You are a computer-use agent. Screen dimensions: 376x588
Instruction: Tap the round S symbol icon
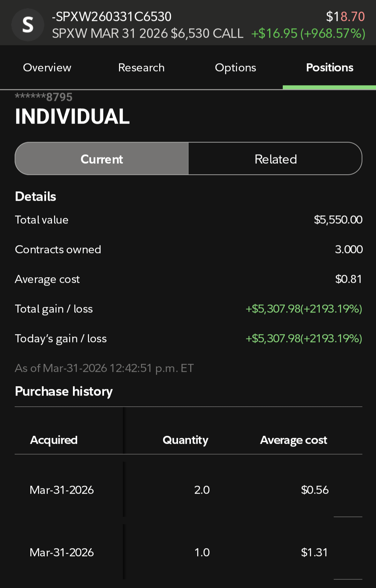[x=28, y=25]
